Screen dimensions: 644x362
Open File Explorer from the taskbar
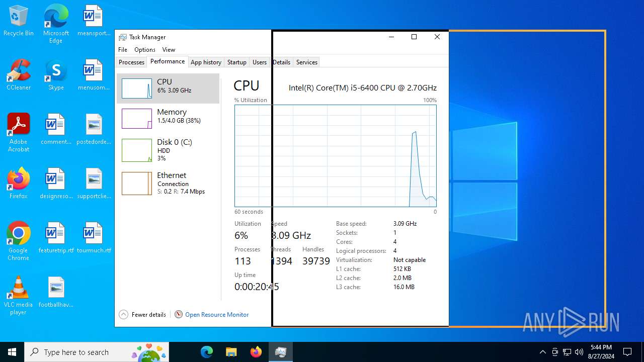point(231,352)
